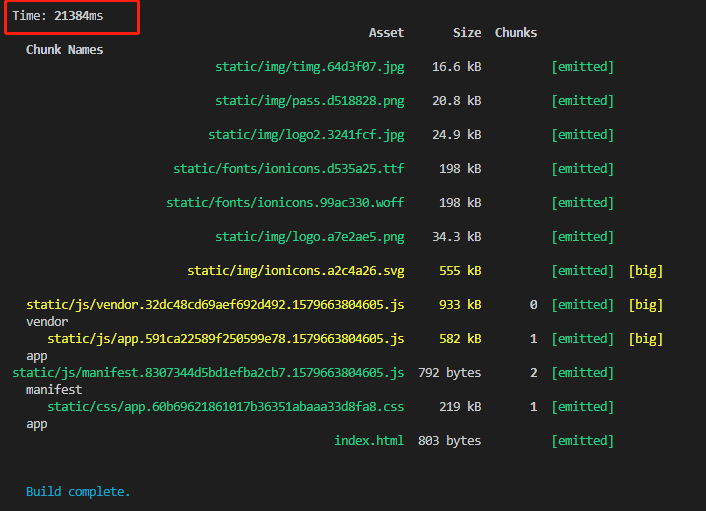Click the 'Time: 21384ms' text

[58, 16]
